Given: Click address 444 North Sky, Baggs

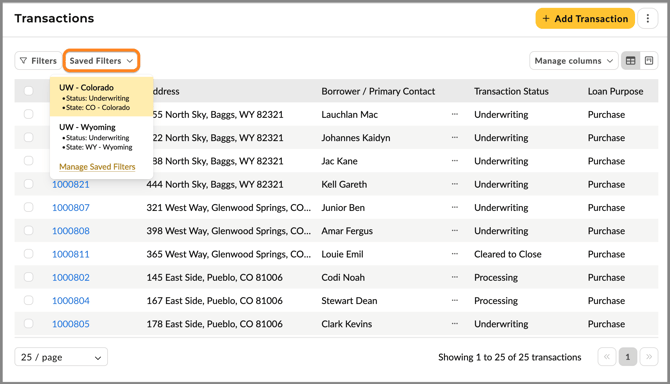Looking at the screenshot, I should (215, 185).
